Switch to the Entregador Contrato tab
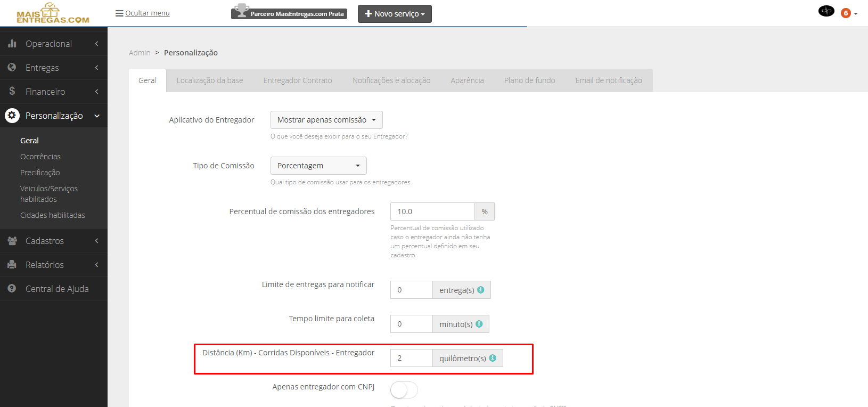868x407 pixels. tap(298, 80)
